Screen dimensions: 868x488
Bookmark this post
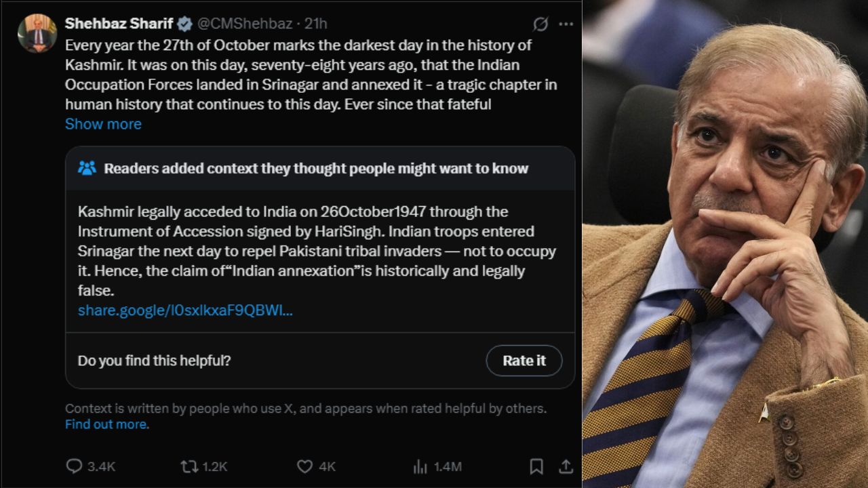pyautogui.click(x=536, y=466)
